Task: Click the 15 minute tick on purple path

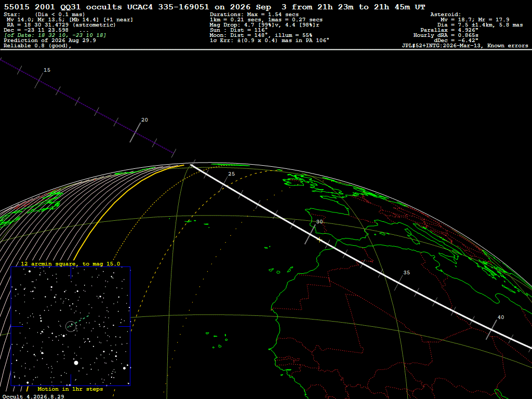Action: tap(39, 80)
